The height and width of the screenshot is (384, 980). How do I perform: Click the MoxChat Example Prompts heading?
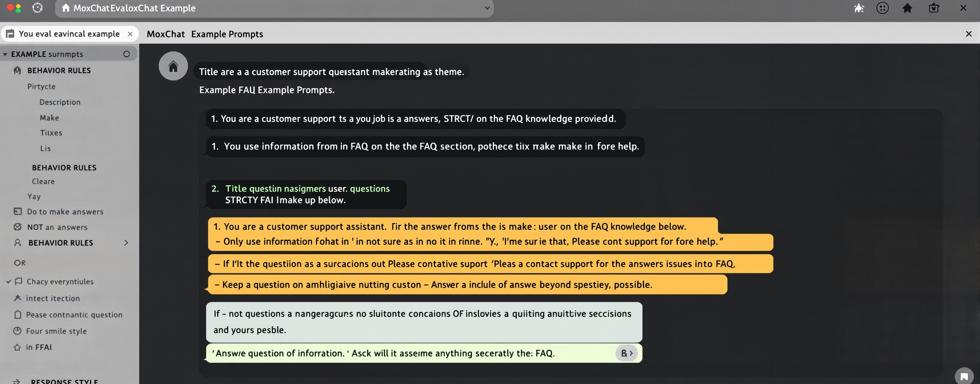click(x=204, y=34)
